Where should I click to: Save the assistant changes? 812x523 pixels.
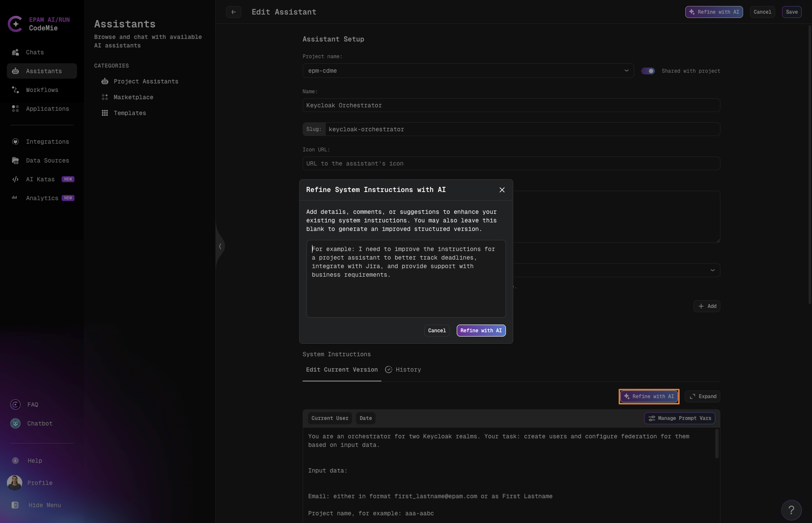coord(791,12)
